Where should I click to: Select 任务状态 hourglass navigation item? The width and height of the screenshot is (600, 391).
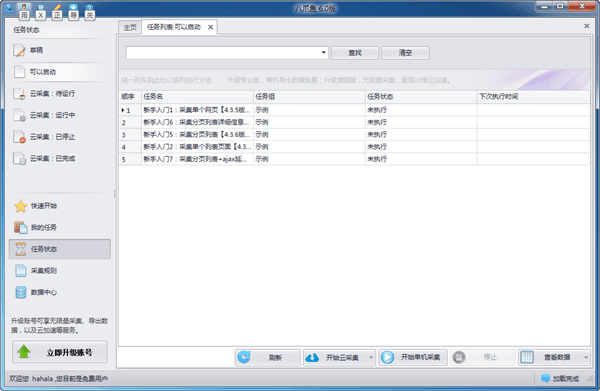pyautogui.click(x=60, y=249)
